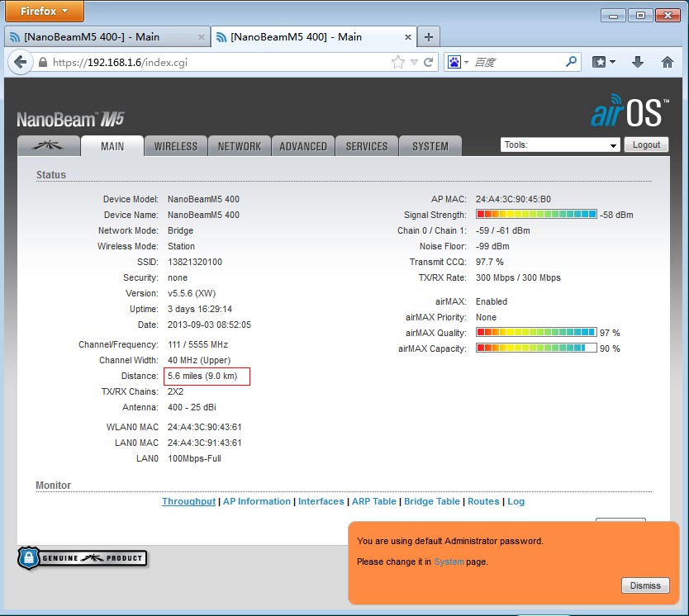
Task: Switch to the NETWORK tab
Action: [x=240, y=146]
